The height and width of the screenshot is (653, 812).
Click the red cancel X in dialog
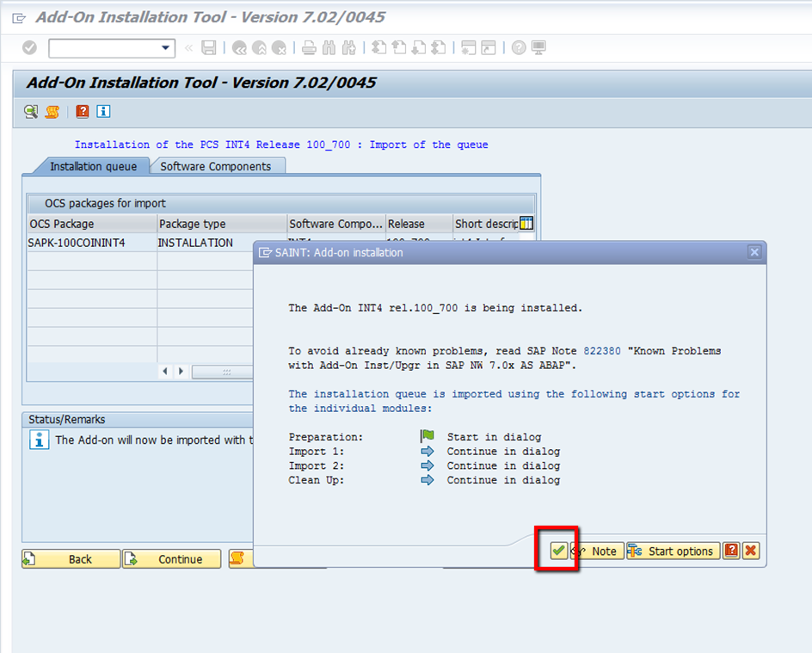[750, 551]
